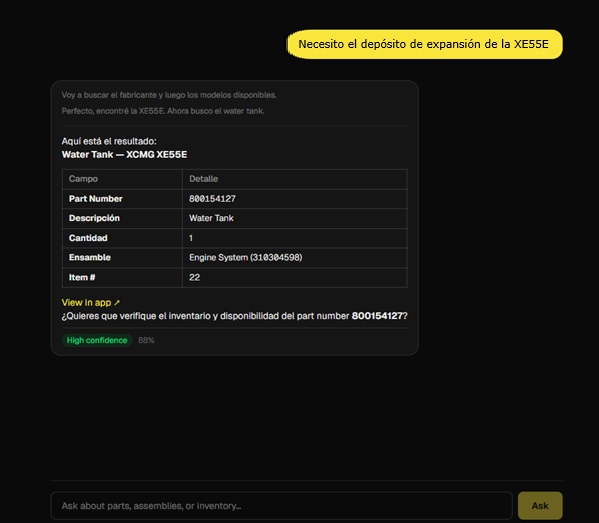Click the 88% confidence value
Viewport: 599px width, 523px height.
(x=146, y=340)
